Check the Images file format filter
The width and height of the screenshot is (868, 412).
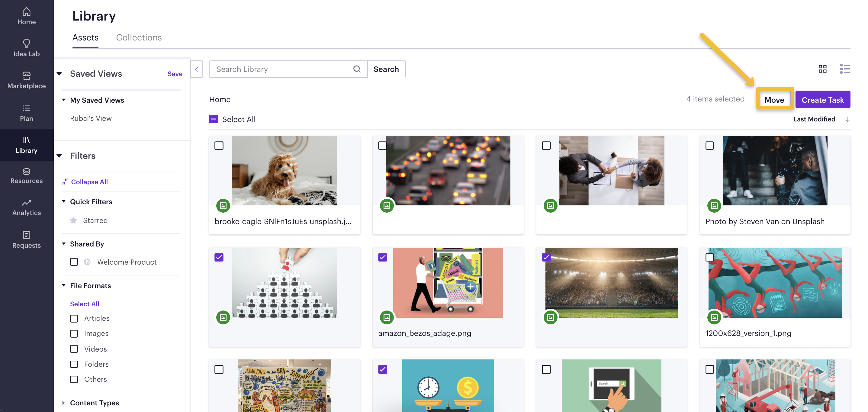point(74,333)
